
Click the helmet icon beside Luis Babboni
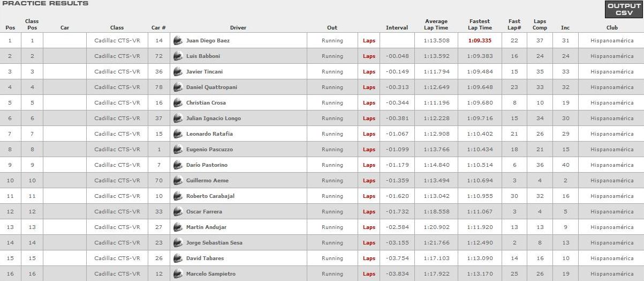pos(178,56)
